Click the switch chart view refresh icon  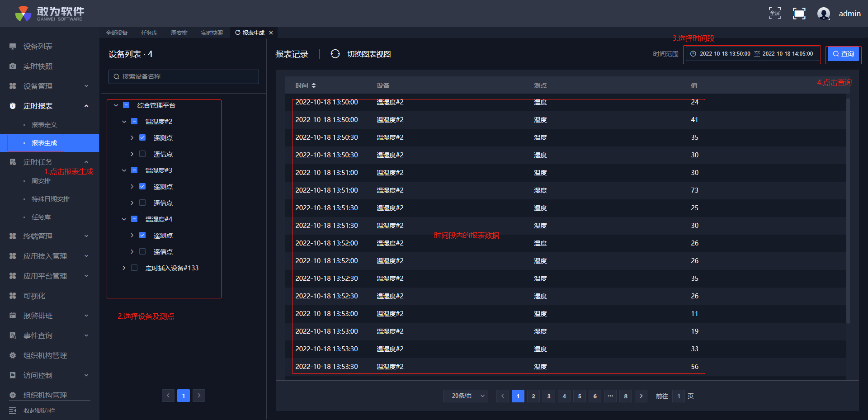coord(335,54)
